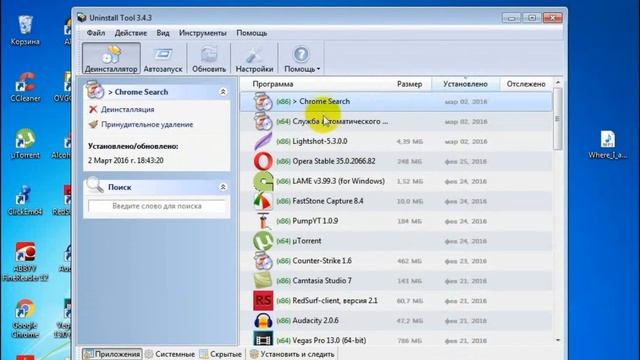640x360 pixels.
Task: Select RedSurf-client, версия 2.1 entry
Action: click(x=335, y=301)
